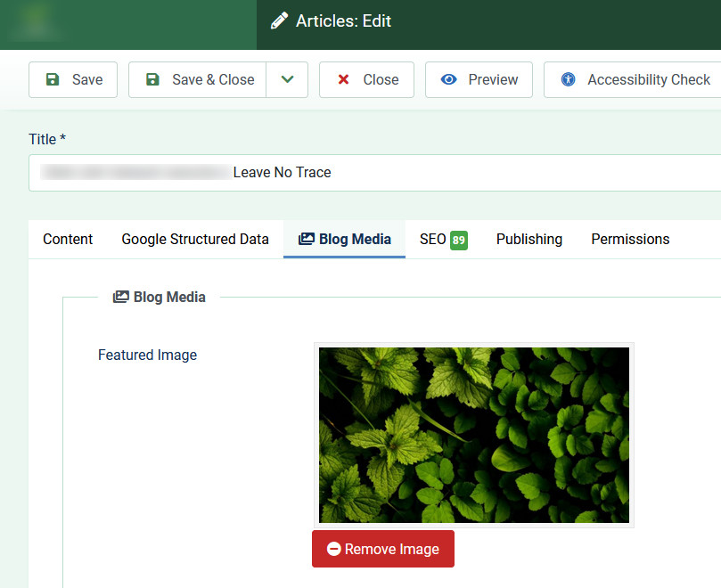721x588 pixels.
Task: Run the Accessibility Check via its icon
Action: click(x=569, y=79)
